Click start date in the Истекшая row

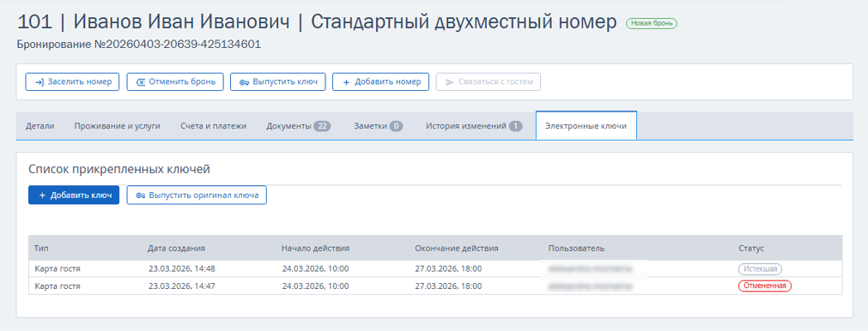315,269
